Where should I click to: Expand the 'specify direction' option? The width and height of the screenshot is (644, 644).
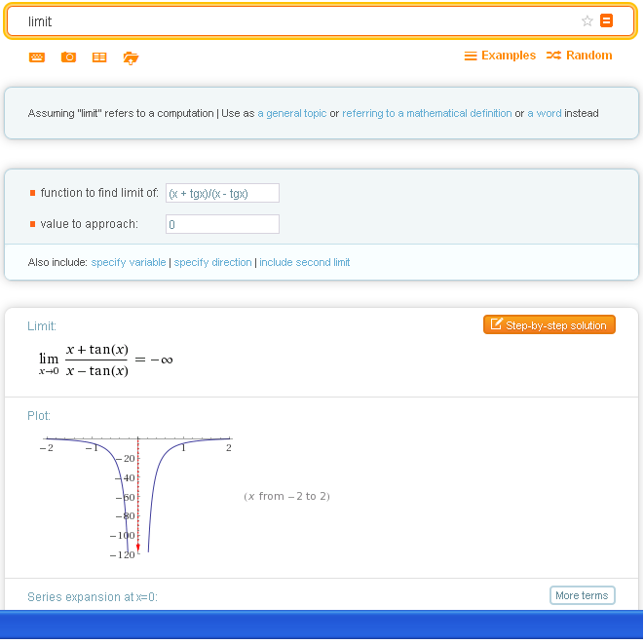212,262
